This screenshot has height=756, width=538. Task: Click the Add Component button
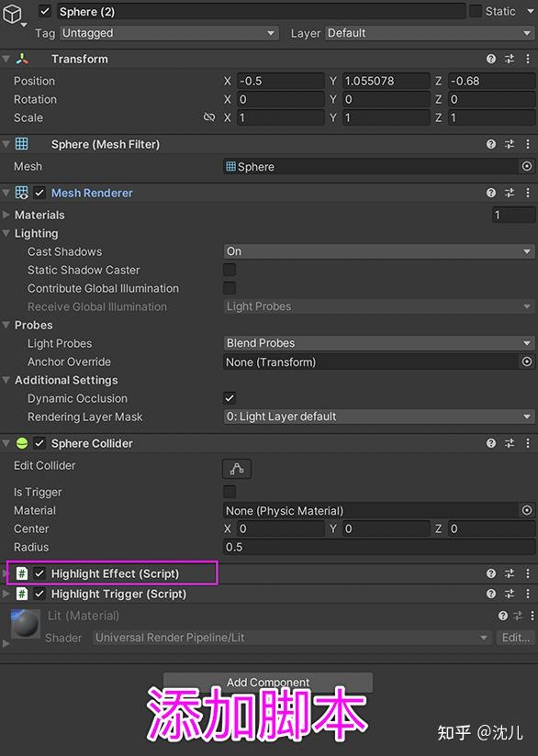pyautogui.click(x=267, y=682)
